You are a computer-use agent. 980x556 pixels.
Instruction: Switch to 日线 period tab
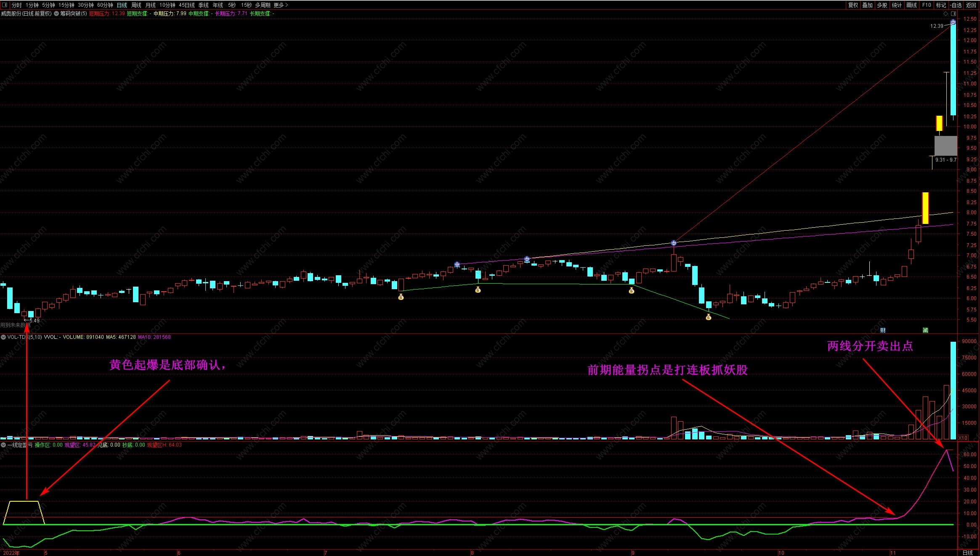122,5
